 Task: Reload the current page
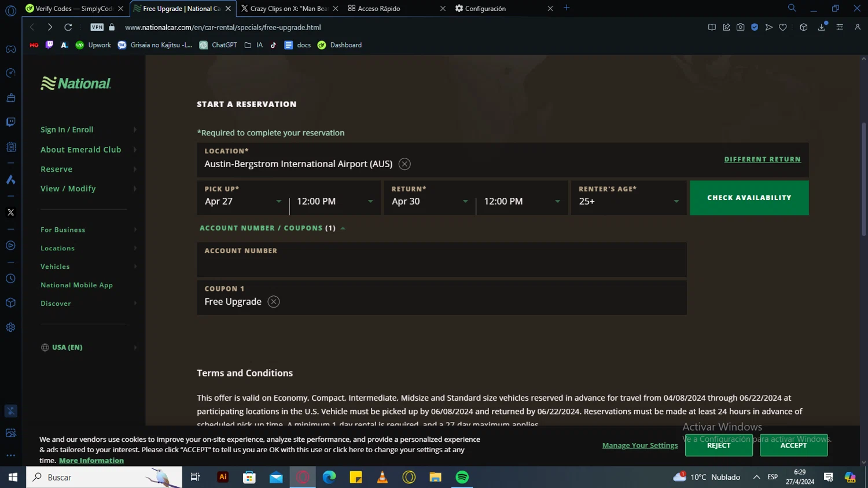68,27
